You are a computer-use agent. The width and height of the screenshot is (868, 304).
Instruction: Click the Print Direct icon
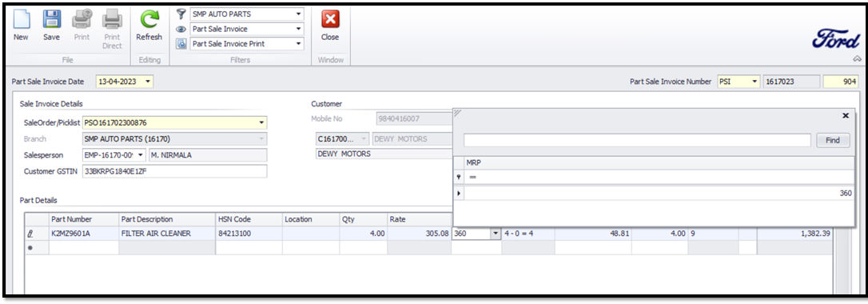pyautogui.click(x=112, y=19)
